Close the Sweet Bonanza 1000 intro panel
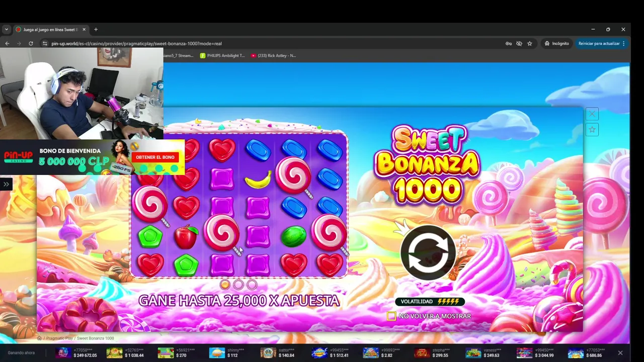The width and height of the screenshot is (644, 362). pyautogui.click(x=592, y=114)
